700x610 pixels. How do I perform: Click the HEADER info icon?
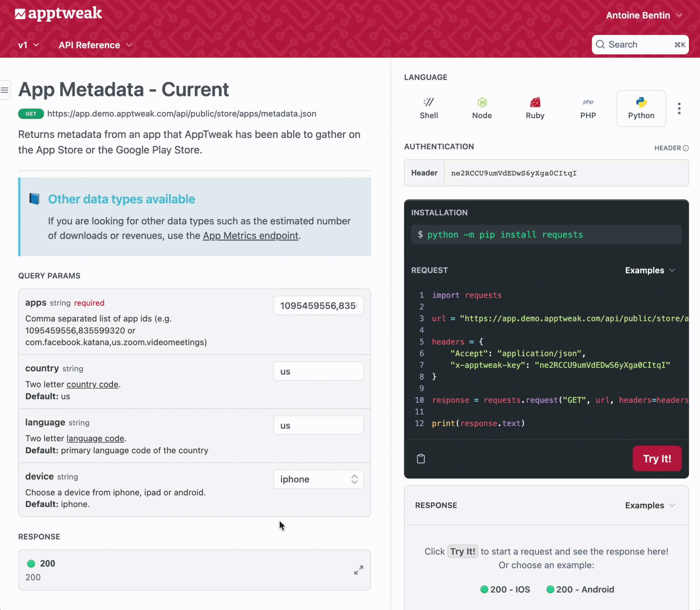pos(686,148)
